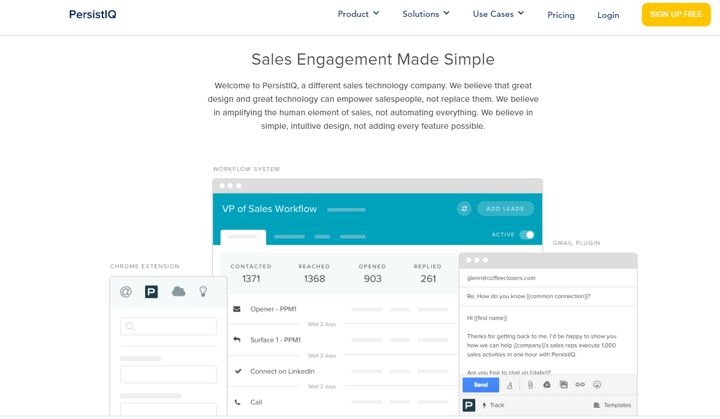The height and width of the screenshot is (419, 720).
Task: Click the attachment paperclip icon
Action: pos(530,385)
